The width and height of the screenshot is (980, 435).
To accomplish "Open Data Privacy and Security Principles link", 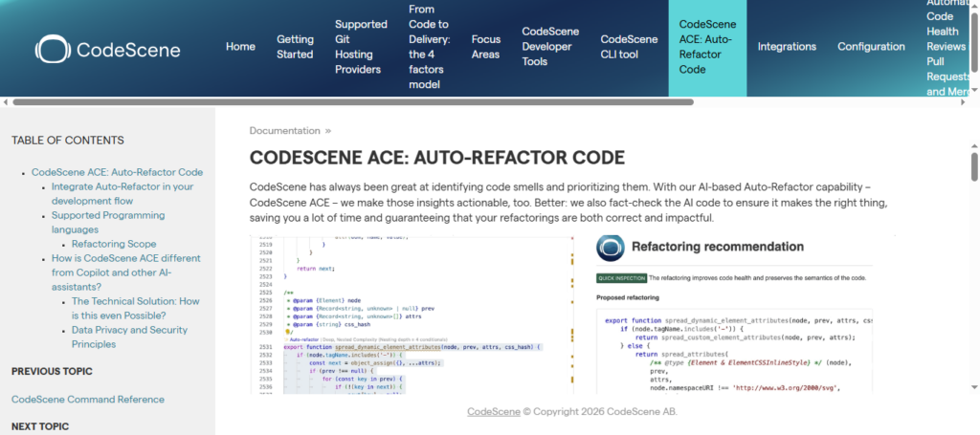I will (129, 337).
